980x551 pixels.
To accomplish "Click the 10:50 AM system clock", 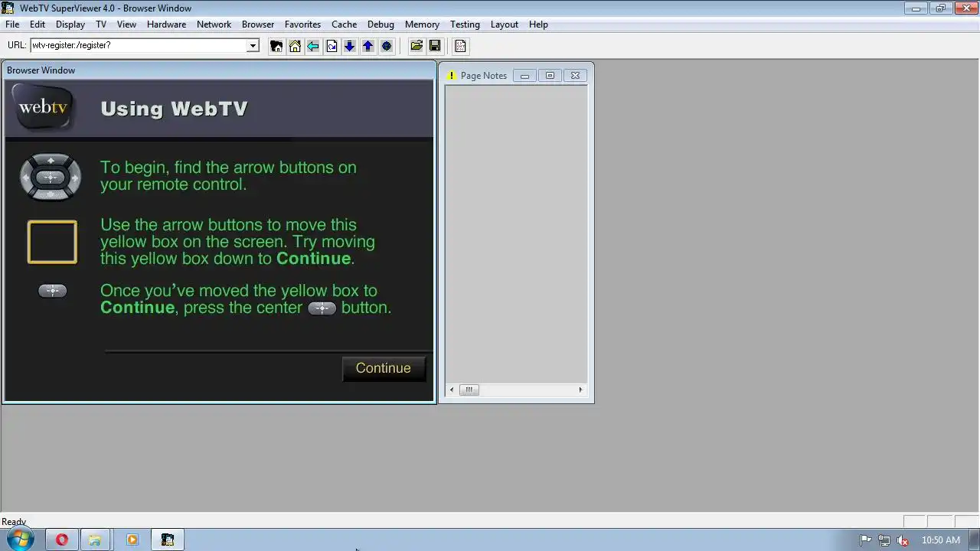I will click(940, 540).
